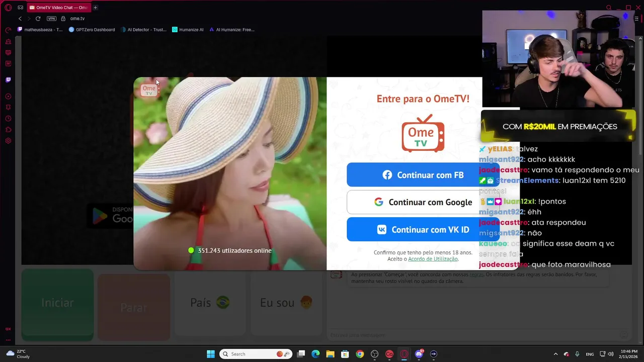The width and height of the screenshot is (644, 362).
Task: Open Discord from the taskbar
Action: (419, 354)
